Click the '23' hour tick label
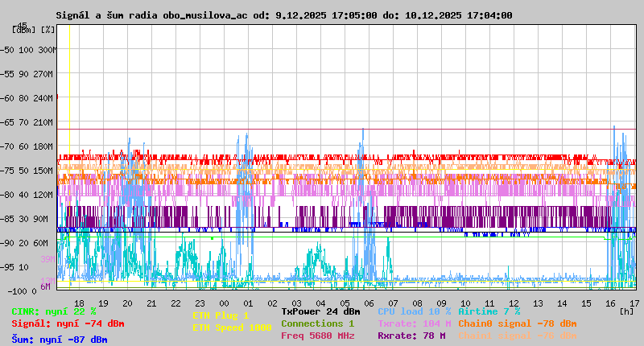The width and height of the screenshot is (644, 346). pos(200,303)
